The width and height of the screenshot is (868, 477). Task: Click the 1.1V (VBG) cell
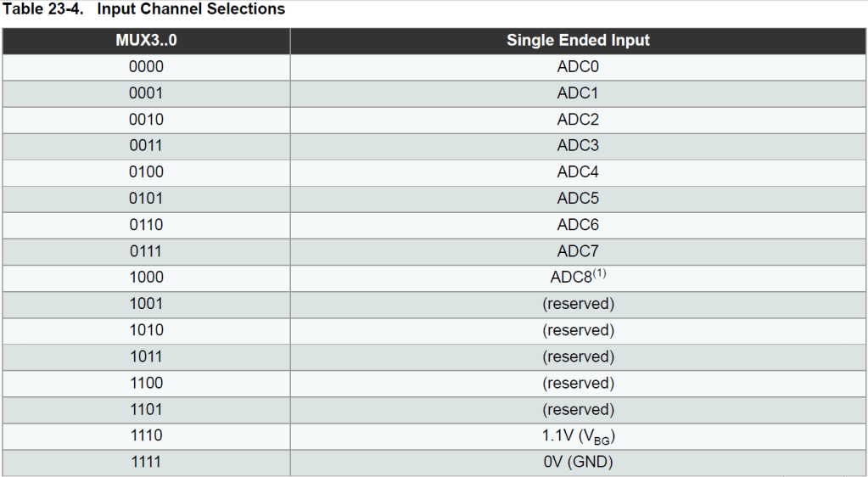coord(578,436)
